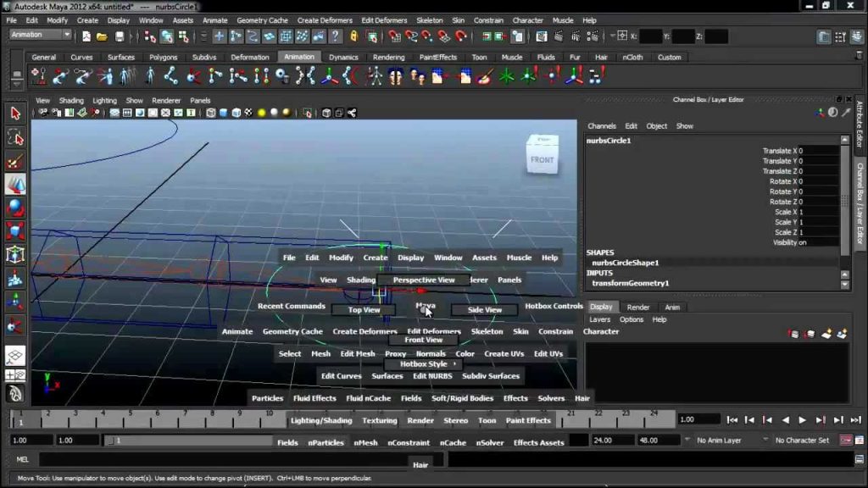Viewport: 868px width, 488px height.
Task: Toggle the Channel Box display button top right
Action: (857, 36)
